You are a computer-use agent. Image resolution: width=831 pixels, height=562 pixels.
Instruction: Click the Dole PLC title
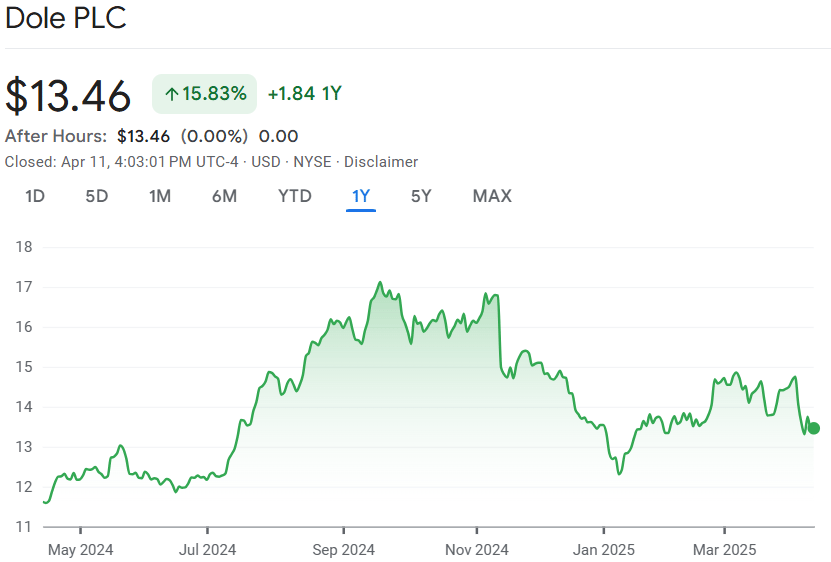pyautogui.click(x=66, y=17)
